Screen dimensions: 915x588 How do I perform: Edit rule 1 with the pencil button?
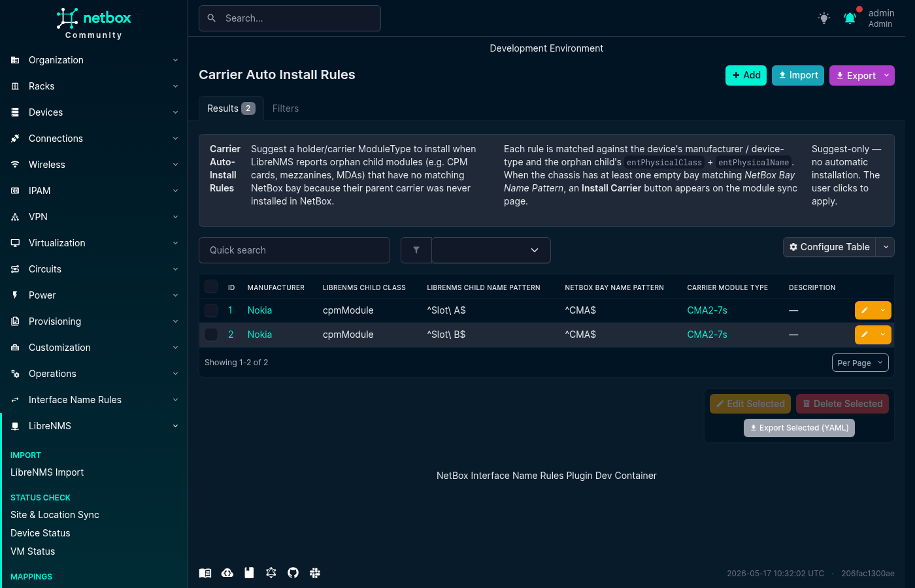(x=865, y=310)
